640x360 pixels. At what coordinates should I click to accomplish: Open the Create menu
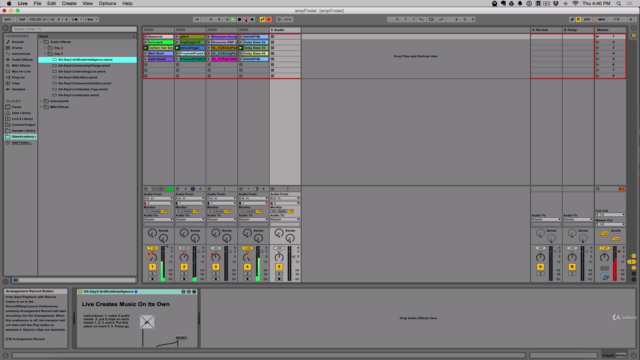(69, 3)
